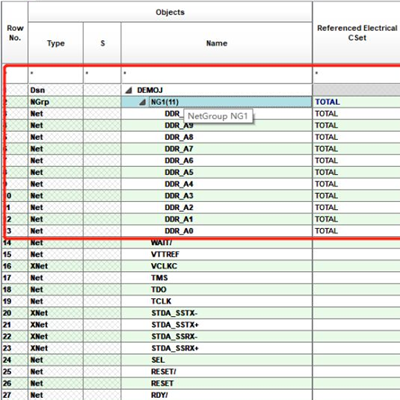Select XNet STDA_SSRX-
400x400 pixels.
217,337
